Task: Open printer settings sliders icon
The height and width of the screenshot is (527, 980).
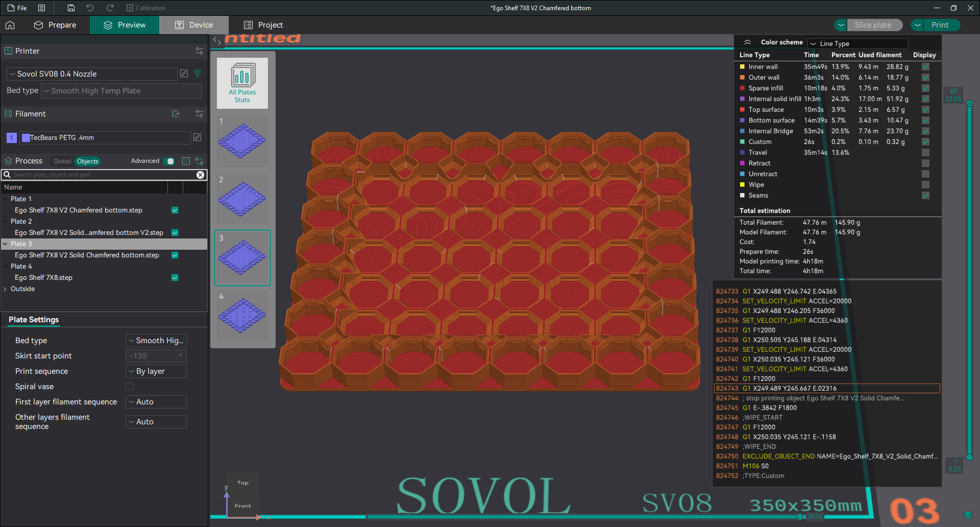Action: click(199, 51)
